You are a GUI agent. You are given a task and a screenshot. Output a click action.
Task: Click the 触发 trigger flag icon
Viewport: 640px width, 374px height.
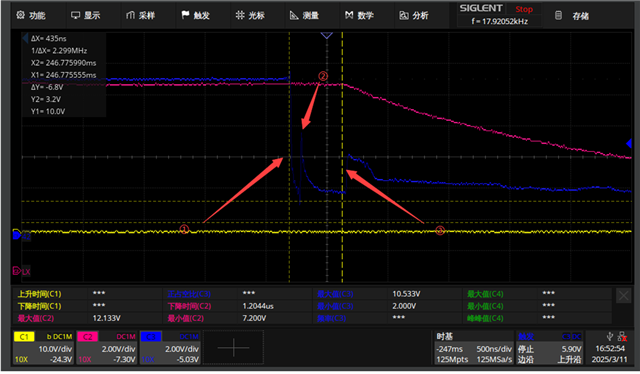pos(185,15)
